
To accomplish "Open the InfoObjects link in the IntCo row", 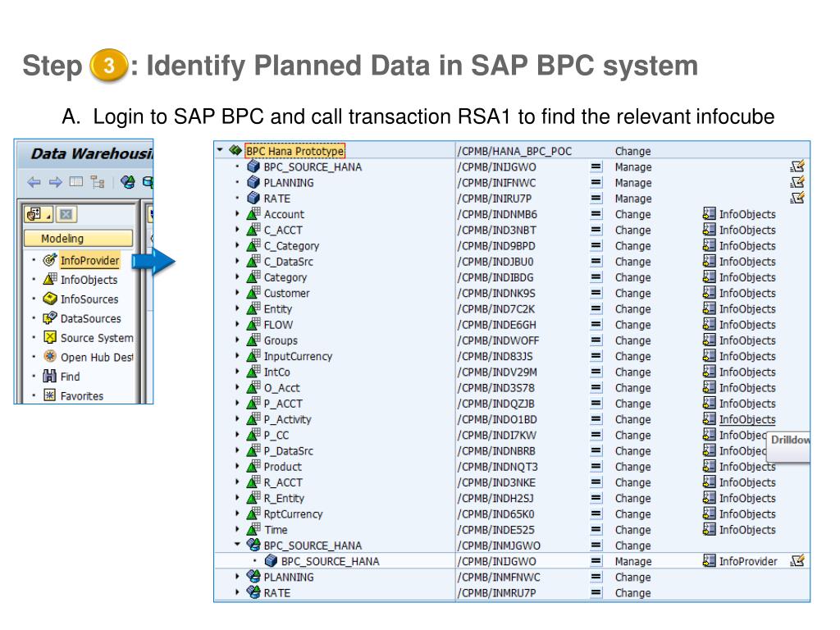I will click(x=747, y=372).
